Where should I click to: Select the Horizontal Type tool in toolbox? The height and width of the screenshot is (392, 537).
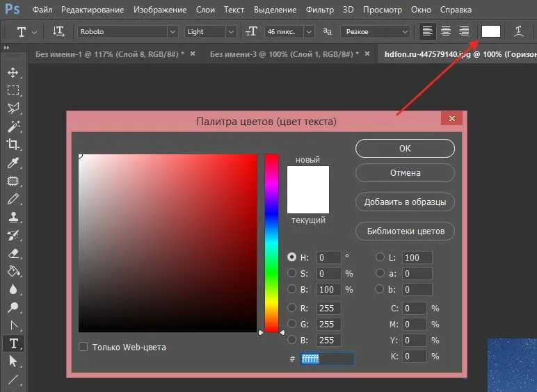pyautogui.click(x=13, y=343)
